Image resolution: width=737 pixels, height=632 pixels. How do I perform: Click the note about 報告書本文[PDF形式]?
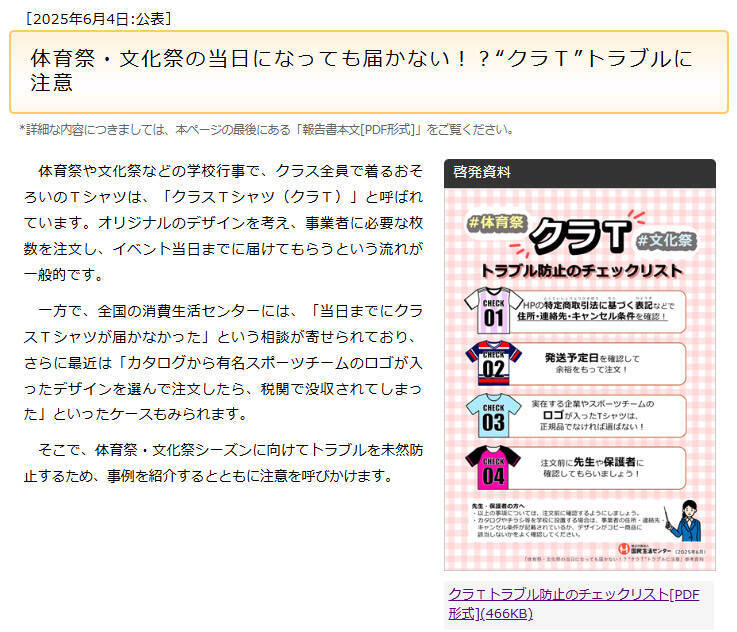267,129
